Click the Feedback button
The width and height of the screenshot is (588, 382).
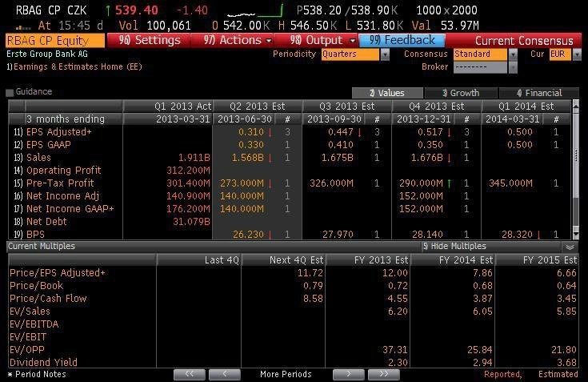(402, 40)
